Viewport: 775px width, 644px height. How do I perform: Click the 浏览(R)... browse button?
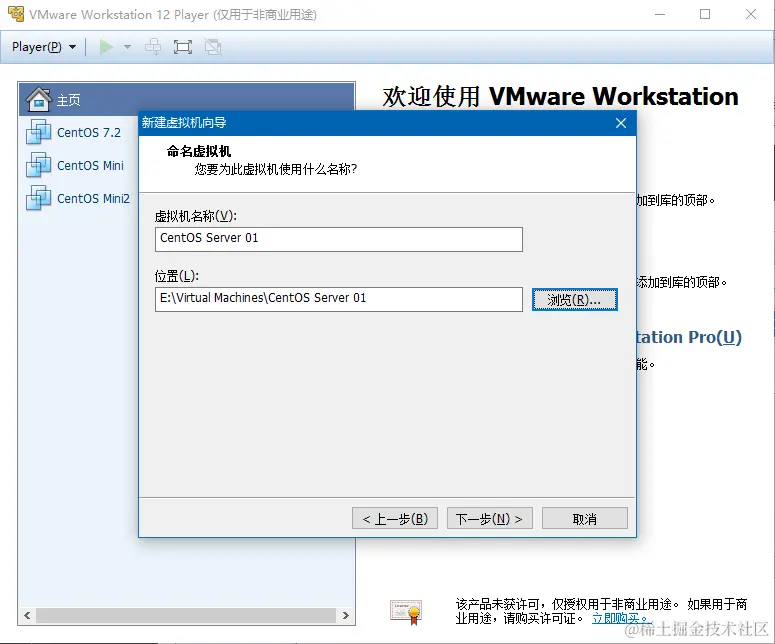[x=574, y=300]
